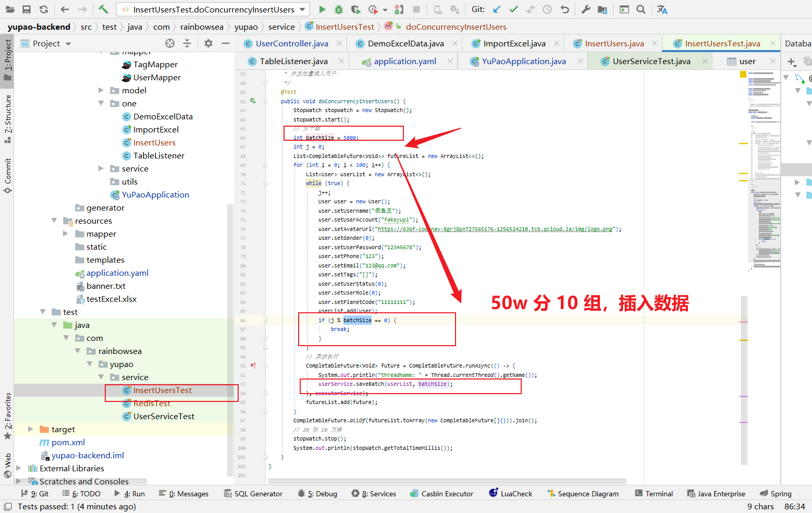Navigate forward with the right arrow

82,9
